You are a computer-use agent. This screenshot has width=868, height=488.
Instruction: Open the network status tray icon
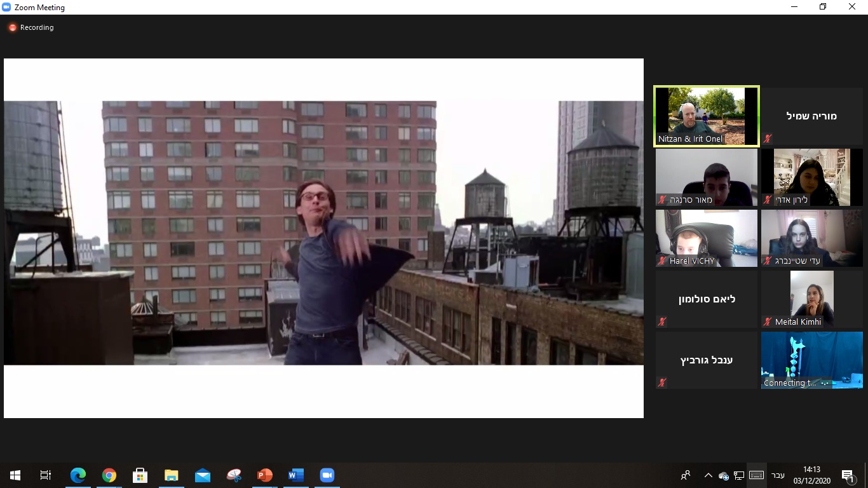739,475
